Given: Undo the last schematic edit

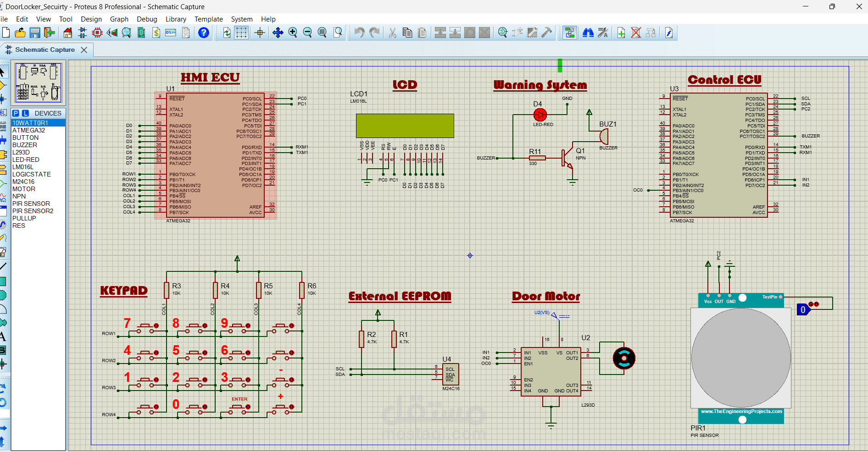Looking at the screenshot, I should (358, 33).
